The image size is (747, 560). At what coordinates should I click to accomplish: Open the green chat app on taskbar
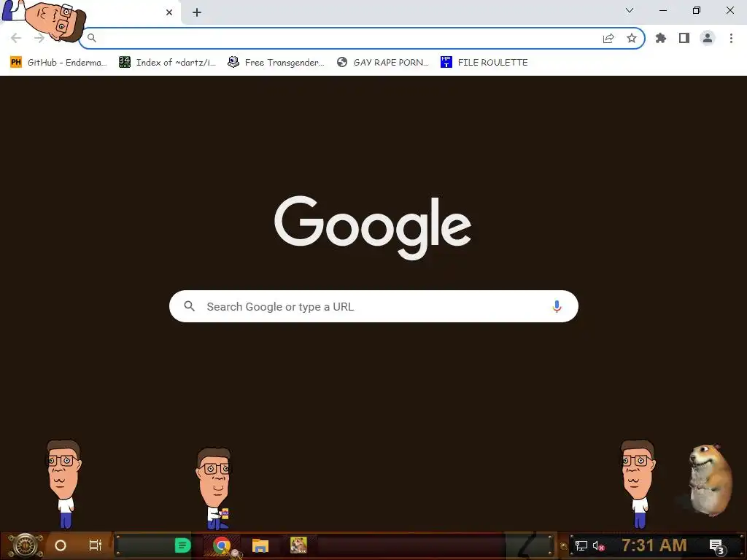pyautogui.click(x=182, y=545)
